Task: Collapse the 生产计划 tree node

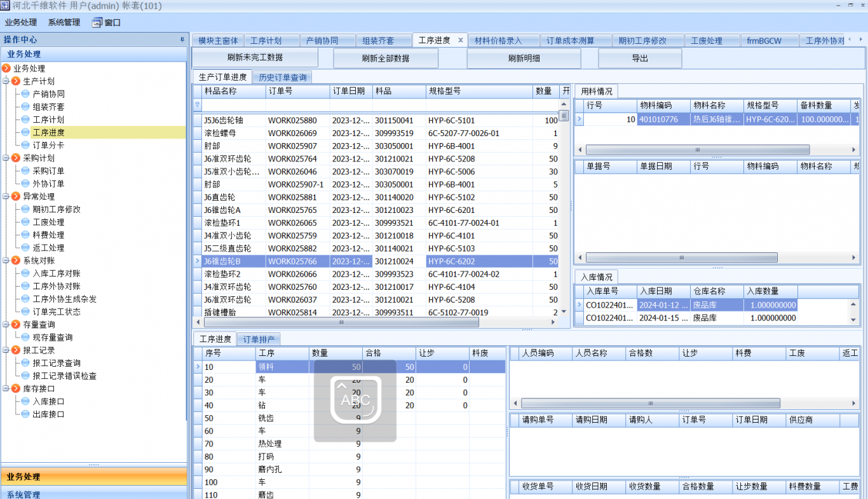Action: pyautogui.click(x=6, y=81)
